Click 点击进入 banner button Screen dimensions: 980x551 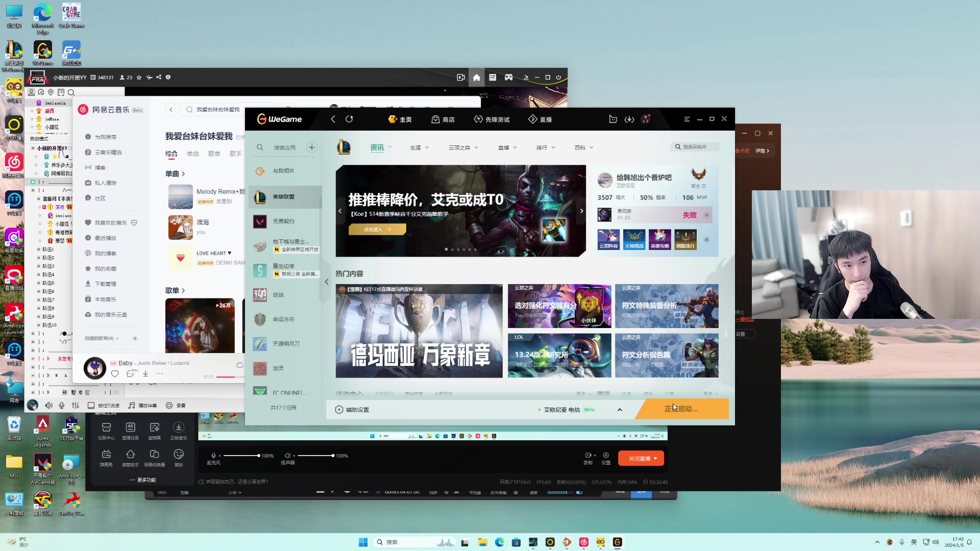point(377,230)
